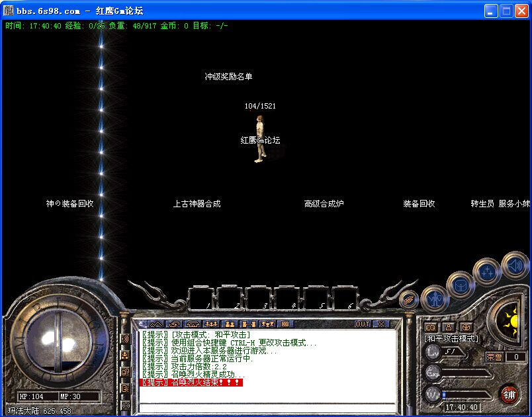532x417 pixels.
Task: Minimize the game window
Action: tap(490, 11)
